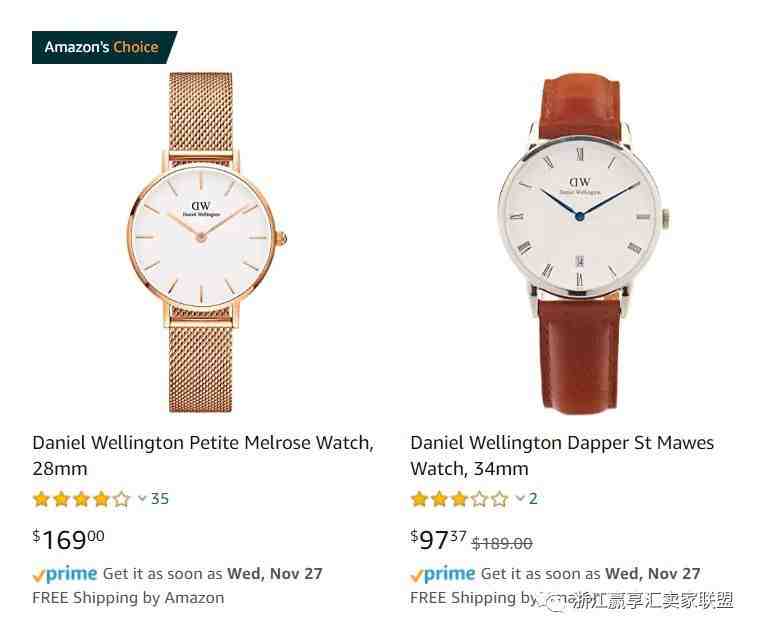Click the three-star rating of Dapper St Mawes

[459, 499]
